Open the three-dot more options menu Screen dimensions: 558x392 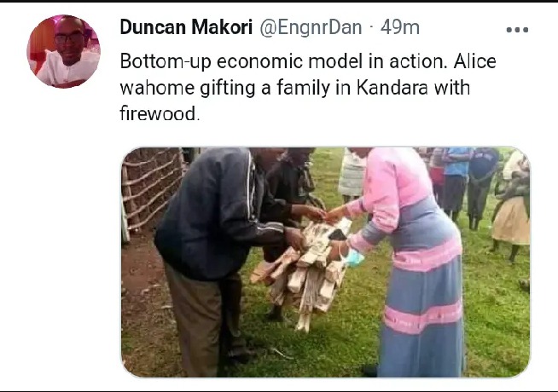(x=517, y=30)
